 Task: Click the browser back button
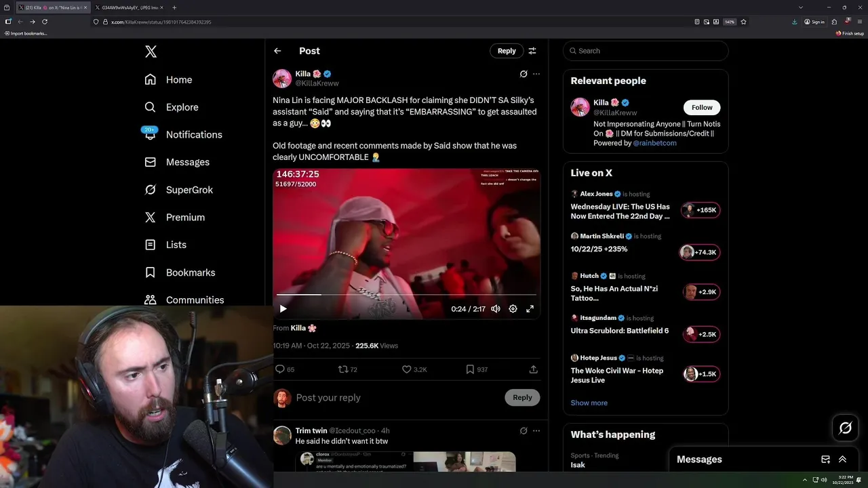point(20,22)
